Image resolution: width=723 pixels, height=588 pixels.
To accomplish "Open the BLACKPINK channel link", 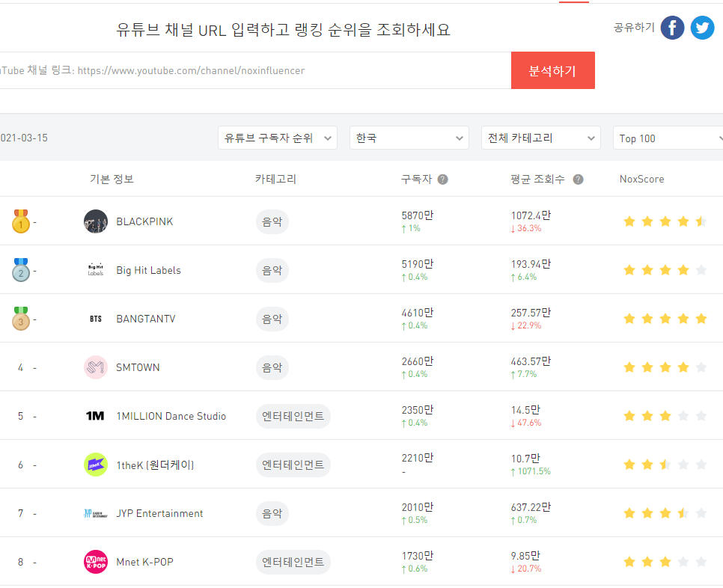I will [x=144, y=221].
